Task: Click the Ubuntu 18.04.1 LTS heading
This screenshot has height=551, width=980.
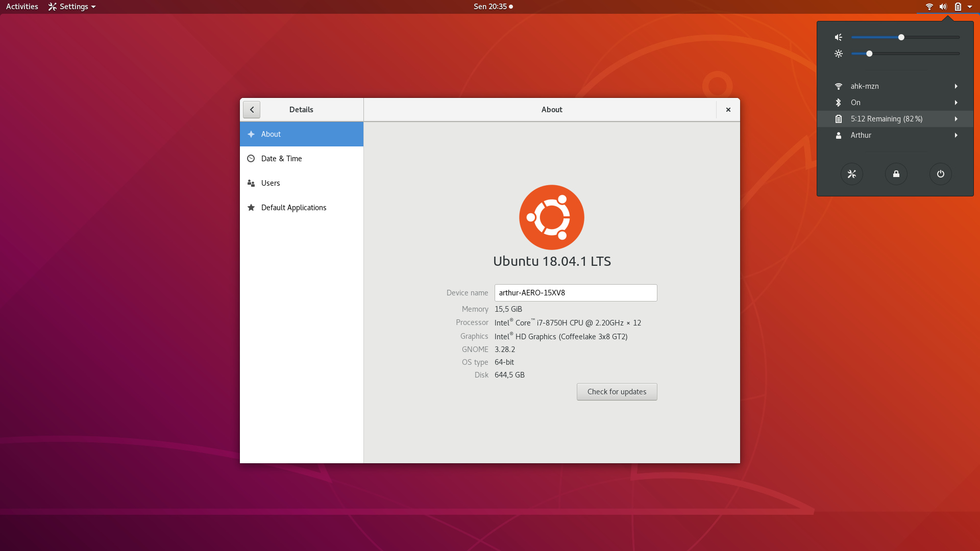Action: (552, 261)
